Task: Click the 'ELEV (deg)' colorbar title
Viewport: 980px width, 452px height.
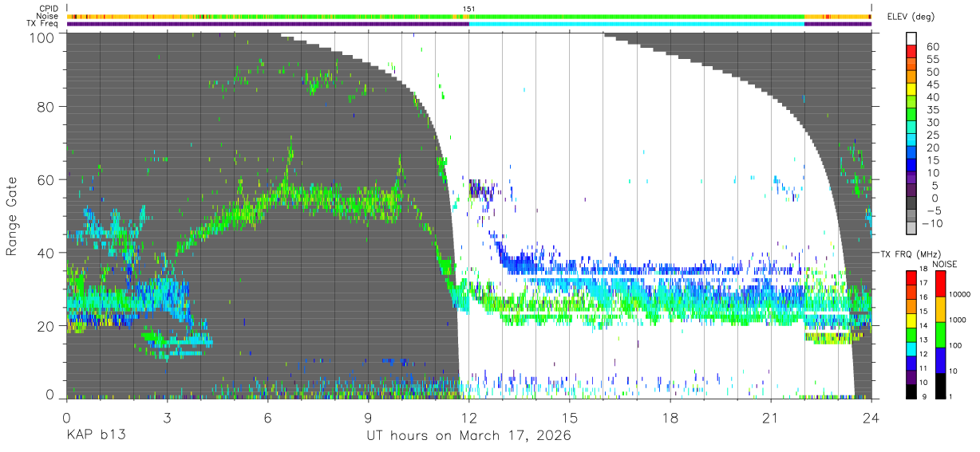Action: (912, 16)
